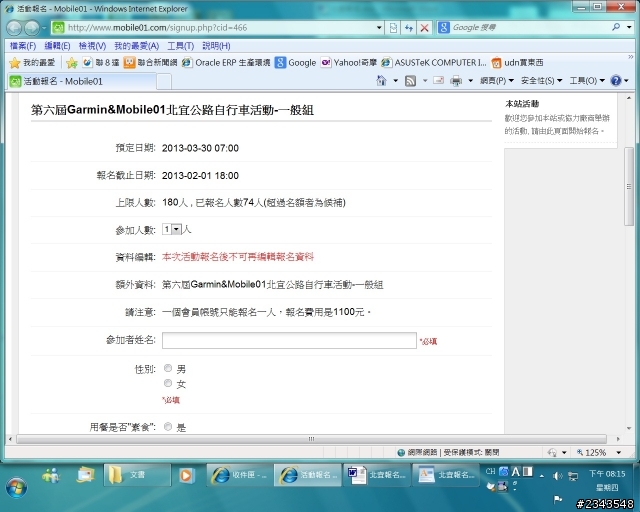This screenshot has height=512, width=640.
Task: Open the recent pages dropdown beside Forward
Action: pos(44,28)
